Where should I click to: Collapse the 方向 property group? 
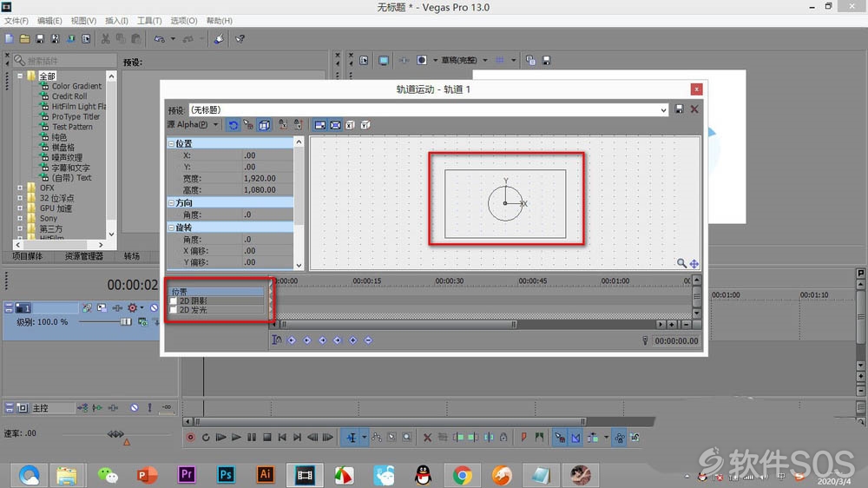click(x=171, y=202)
